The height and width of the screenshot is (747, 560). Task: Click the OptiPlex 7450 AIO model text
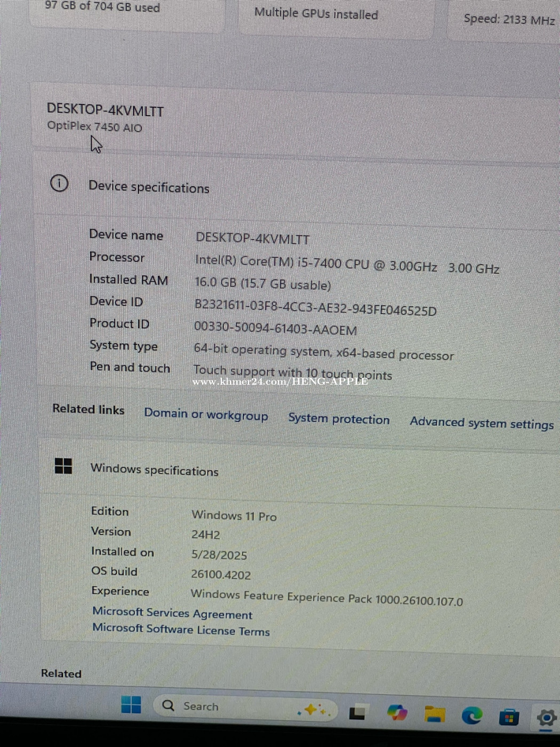point(94,127)
